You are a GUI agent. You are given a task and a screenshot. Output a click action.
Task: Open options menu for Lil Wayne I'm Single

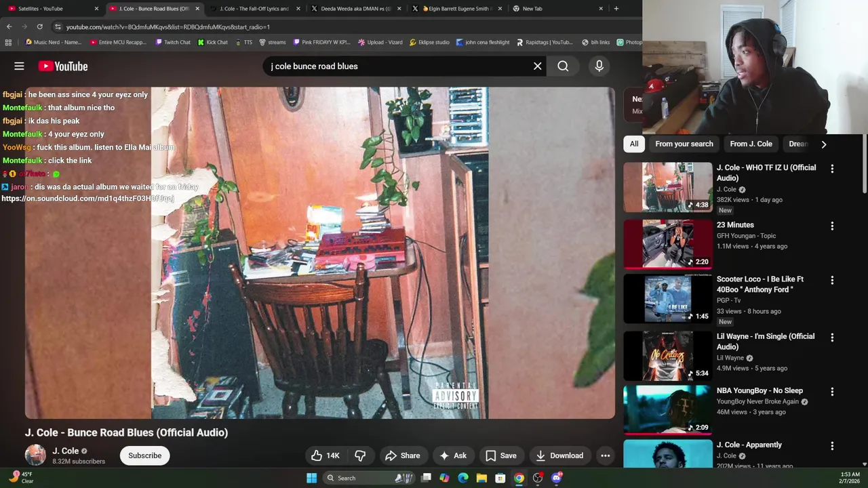point(832,337)
